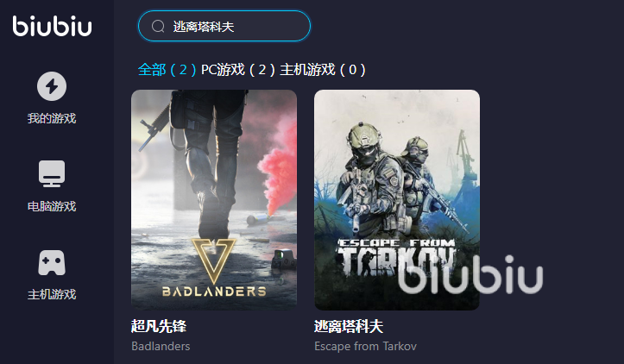Open My Games lightning bolt icon
This screenshot has height=364, width=624.
point(52,86)
